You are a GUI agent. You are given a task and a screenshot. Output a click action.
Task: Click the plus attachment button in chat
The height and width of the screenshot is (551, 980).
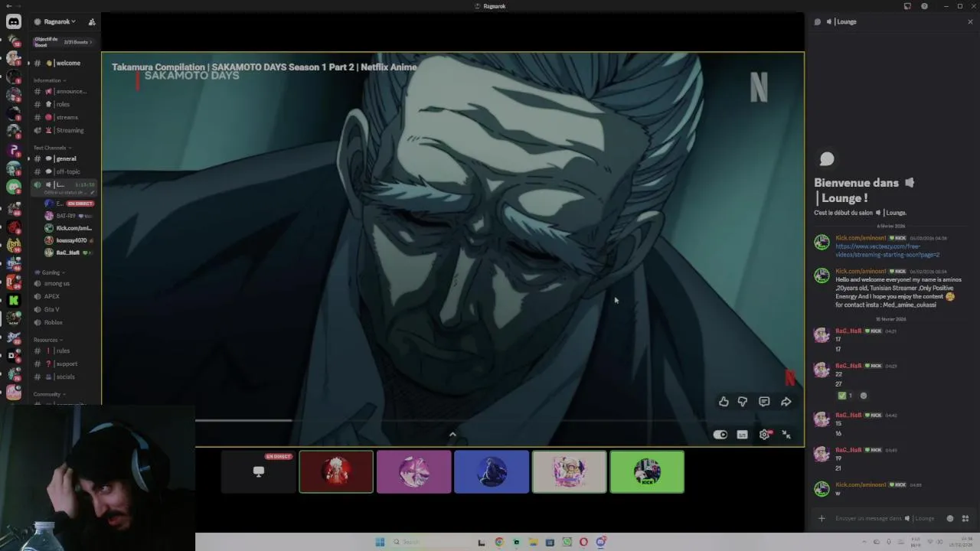point(822,518)
